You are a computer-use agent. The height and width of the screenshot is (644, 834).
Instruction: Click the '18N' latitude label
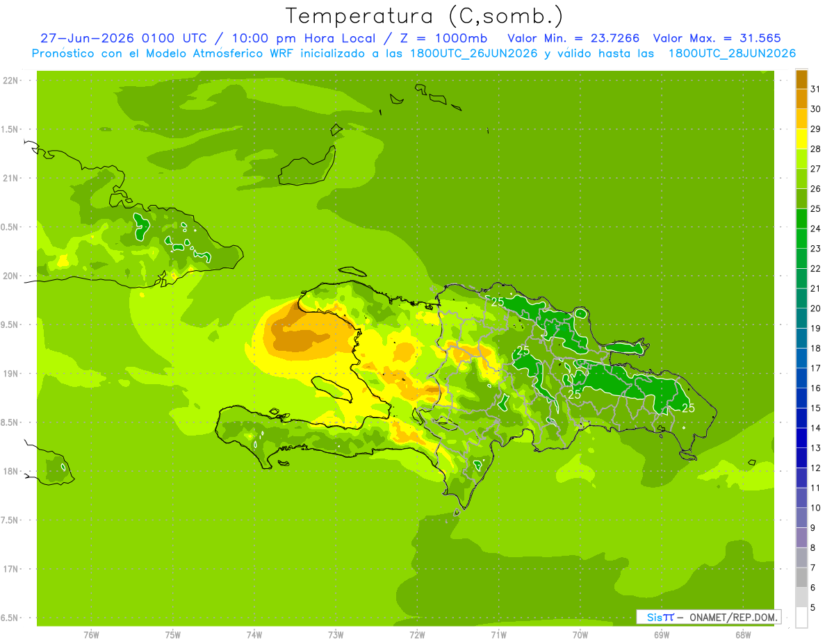point(10,471)
